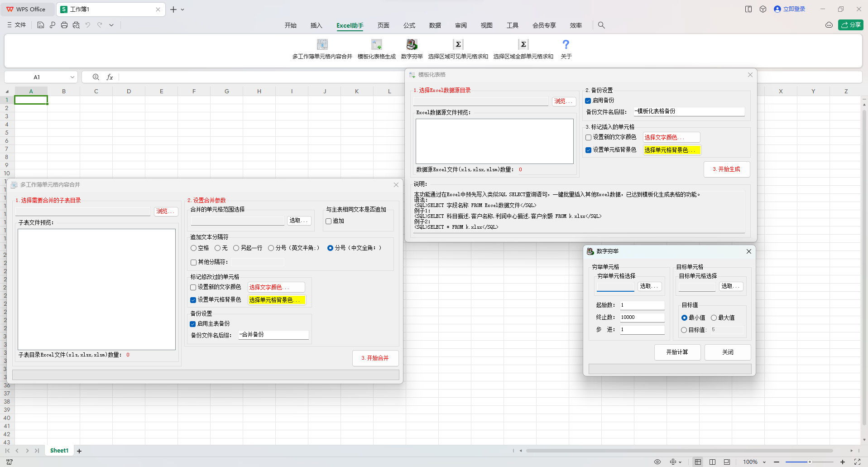Click 浏览 to choose Excel data source directory
This screenshot has height=467, width=868.
point(563,101)
